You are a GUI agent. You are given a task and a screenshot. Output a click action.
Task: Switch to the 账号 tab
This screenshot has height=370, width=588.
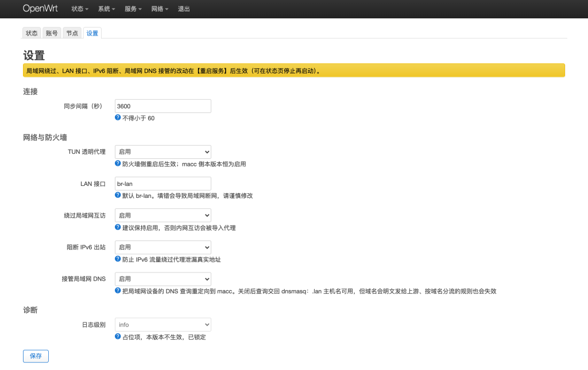point(52,33)
